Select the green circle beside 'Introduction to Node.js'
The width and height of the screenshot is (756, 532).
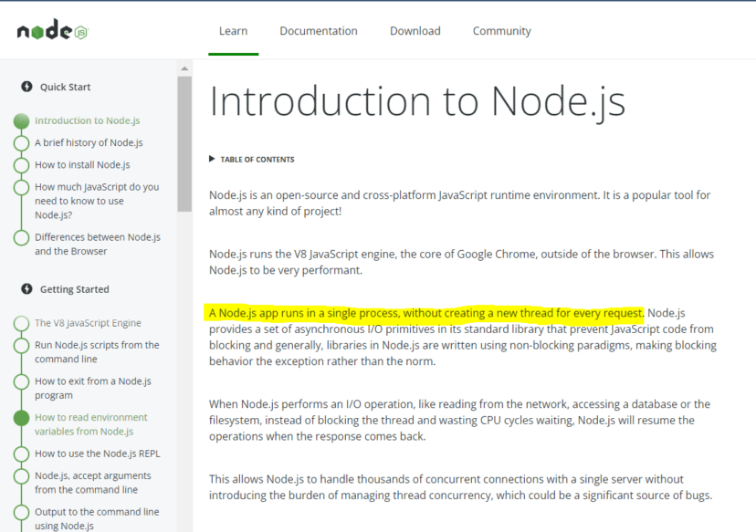tap(21, 120)
